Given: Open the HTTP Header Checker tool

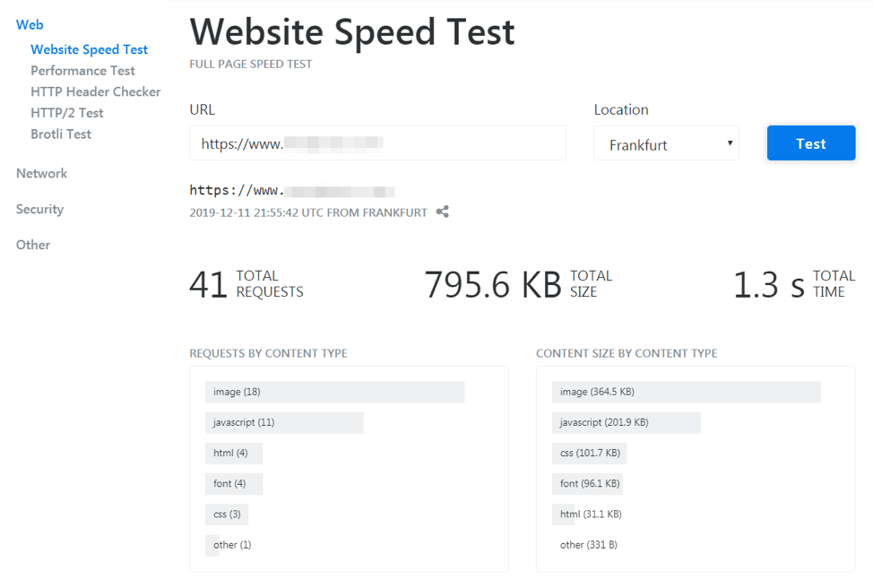Looking at the screenshot, I should pyautogui.click(x=96, y=91).
